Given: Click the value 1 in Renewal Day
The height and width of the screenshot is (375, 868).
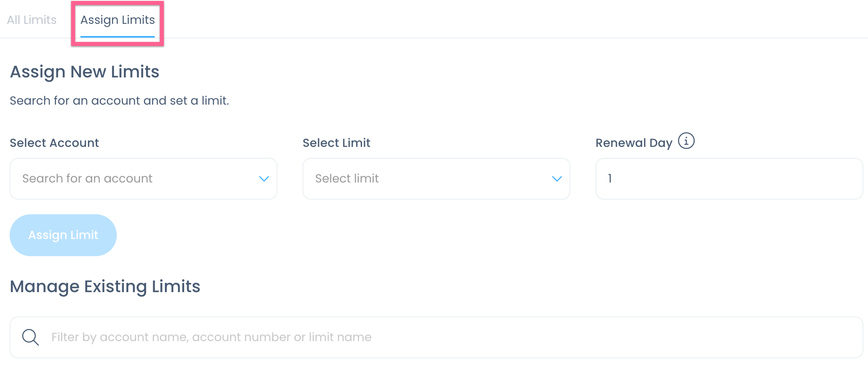Looking at the screenshot, I should click(x=610, y=179).
